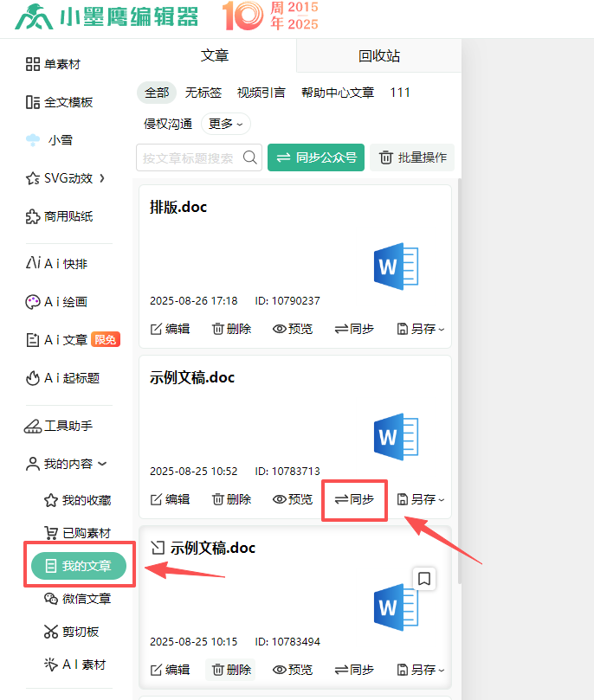Filter by 无标签 tag
Screen dimensions: 594x700
[x=203, y=93]
